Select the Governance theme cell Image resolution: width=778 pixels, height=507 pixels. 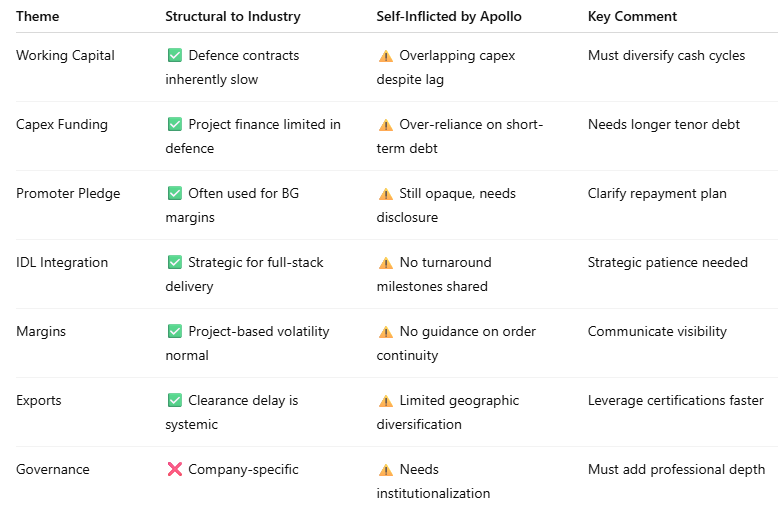coord(53,470)
